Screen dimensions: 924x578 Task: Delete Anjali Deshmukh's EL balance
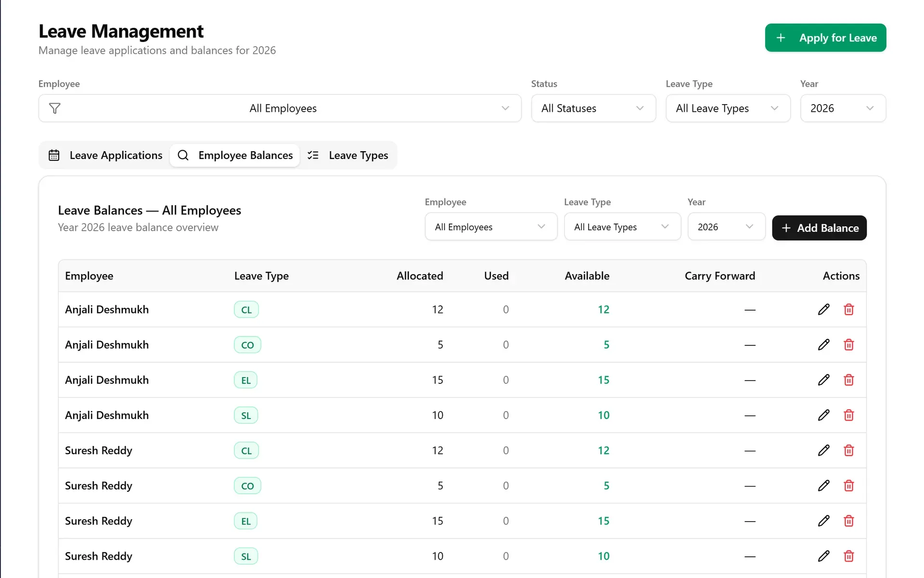pyautogui.click(x=849, y=380)
